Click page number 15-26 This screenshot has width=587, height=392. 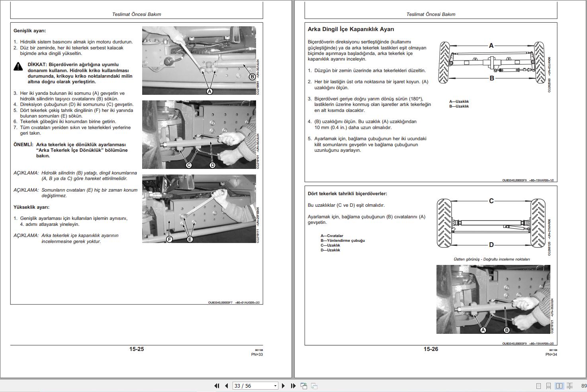431,349
